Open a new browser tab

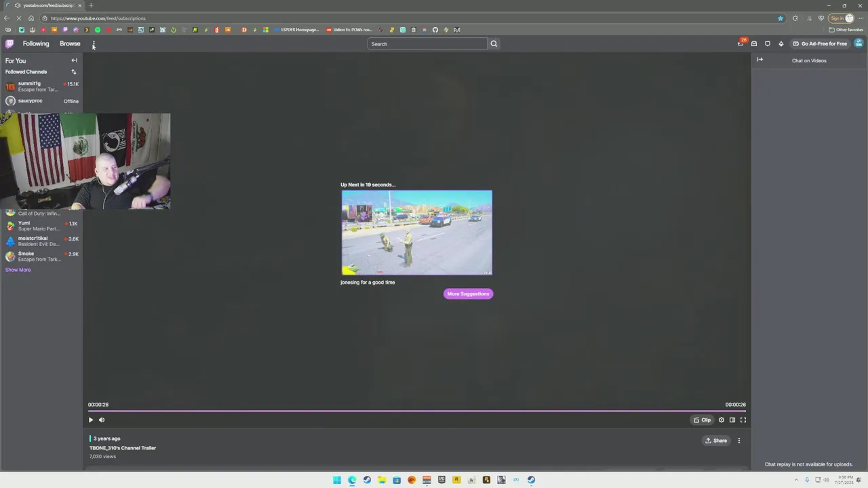[x=91, y=5]
